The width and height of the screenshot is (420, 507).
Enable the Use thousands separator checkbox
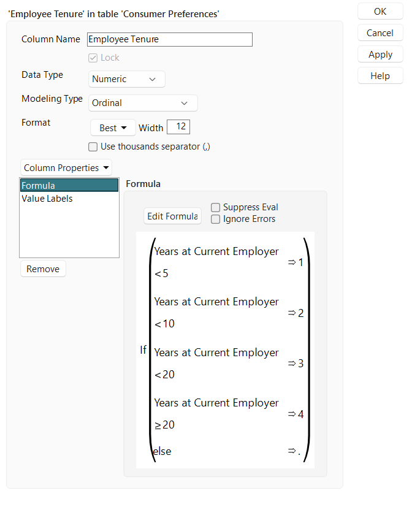click(x=93, y=147)
